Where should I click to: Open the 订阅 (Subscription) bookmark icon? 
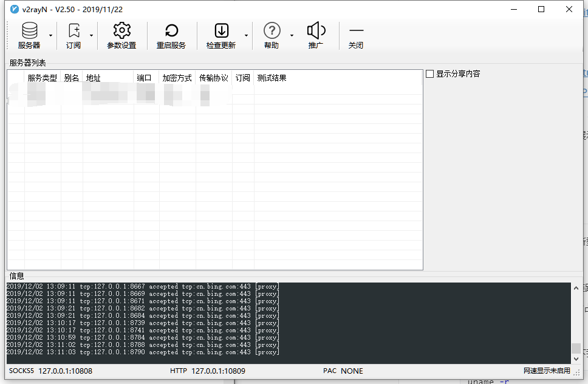coord(73,31)
